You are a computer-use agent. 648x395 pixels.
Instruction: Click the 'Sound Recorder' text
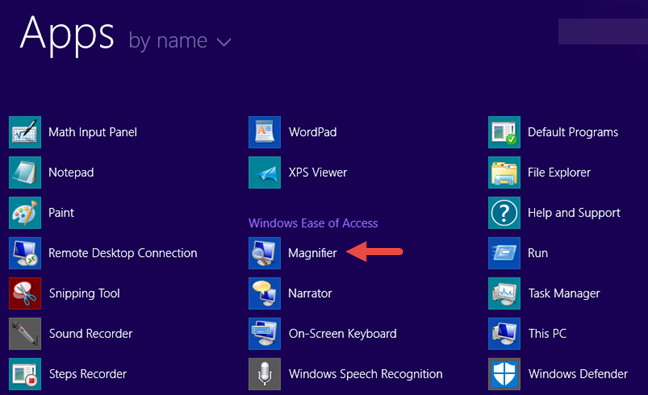[x=91, y=333]
